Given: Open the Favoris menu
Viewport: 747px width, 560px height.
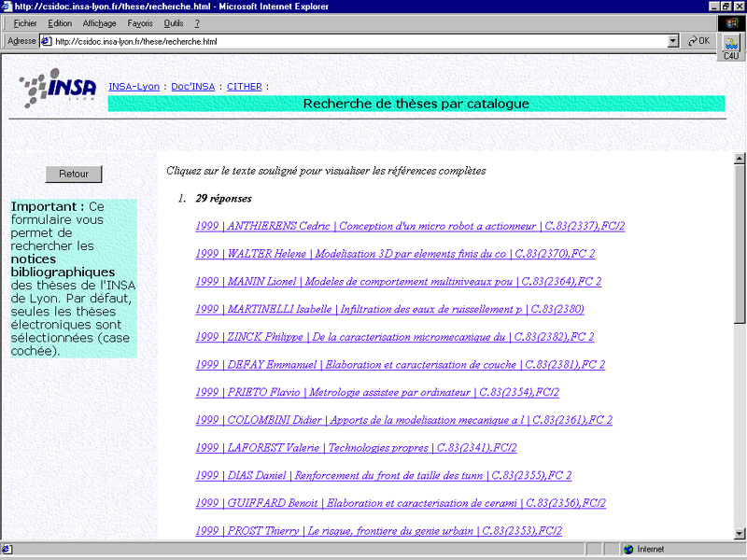Looking at the screenshot, I should pos(139,23).
